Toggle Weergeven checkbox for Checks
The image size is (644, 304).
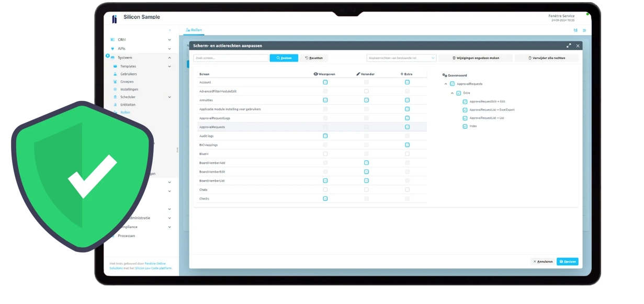point(325,199)
